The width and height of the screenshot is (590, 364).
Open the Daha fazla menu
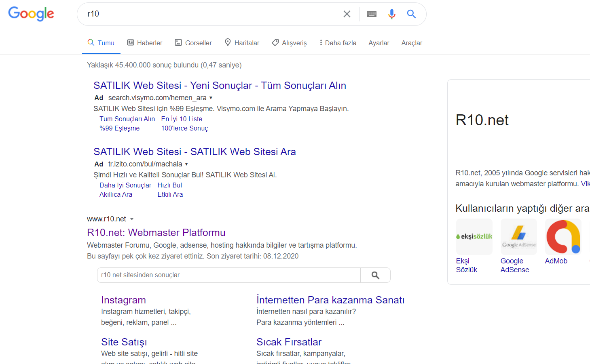pos(338,43)
